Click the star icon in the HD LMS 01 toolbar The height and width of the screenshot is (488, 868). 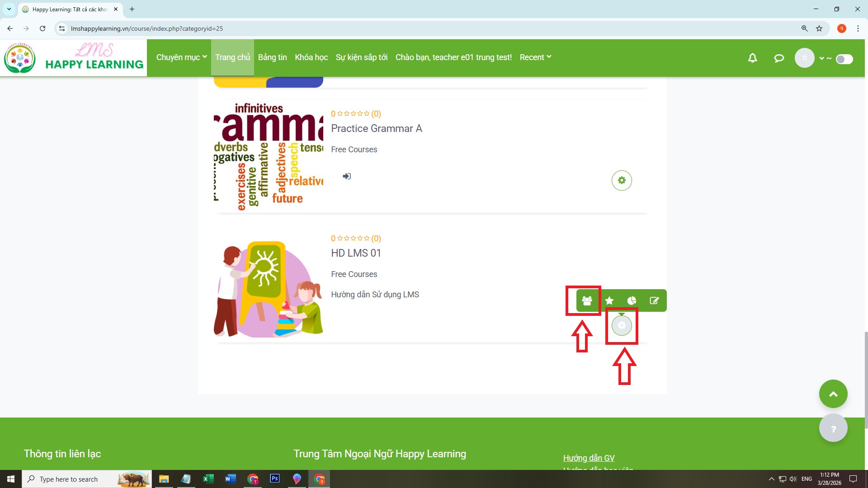609,300
